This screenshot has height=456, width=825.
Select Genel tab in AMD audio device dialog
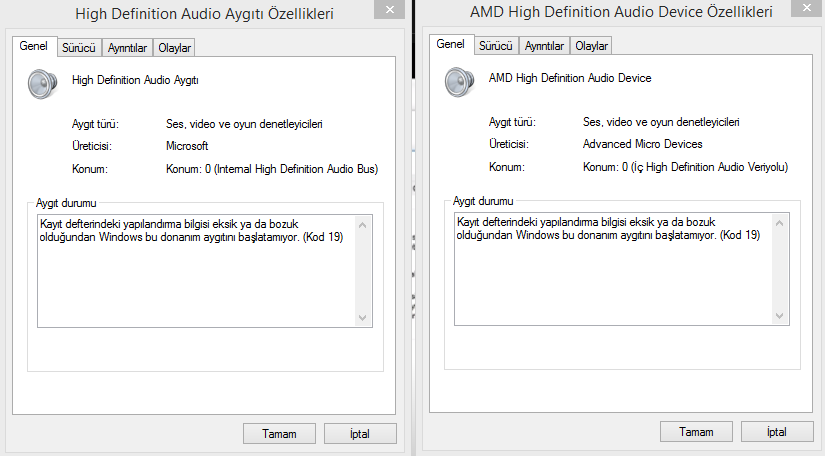[450, 45]
